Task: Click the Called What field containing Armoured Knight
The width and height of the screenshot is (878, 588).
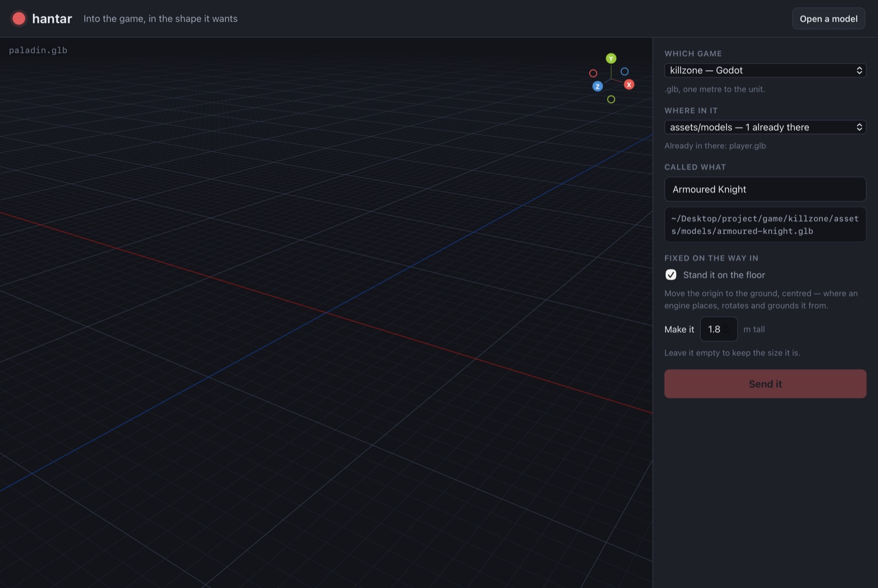Action: click(x=765, y=189)
